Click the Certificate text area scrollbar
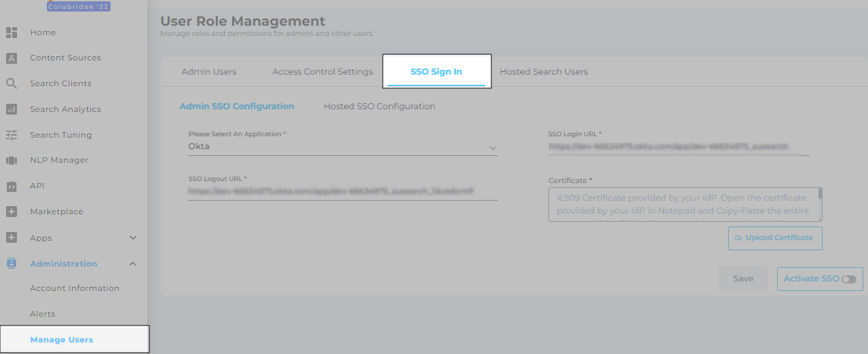The image size is (868, 354). [x=820, y=195]
